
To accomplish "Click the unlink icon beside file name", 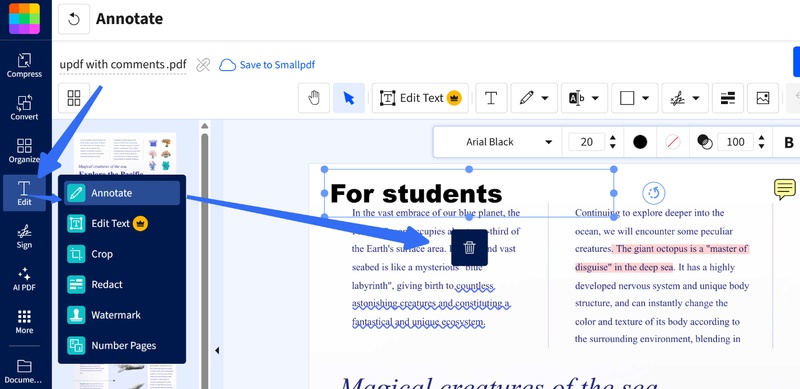I will pyautogui.click(x=203, y=65).
